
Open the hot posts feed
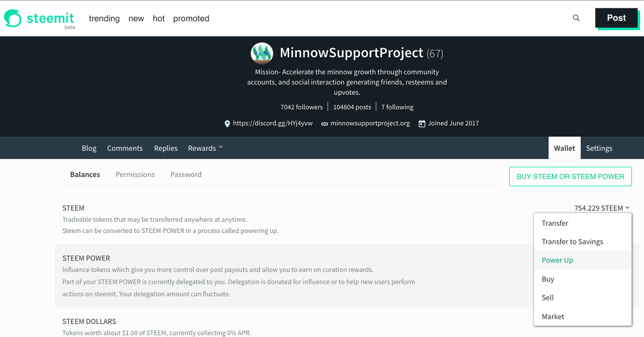(x=158, y=19)
